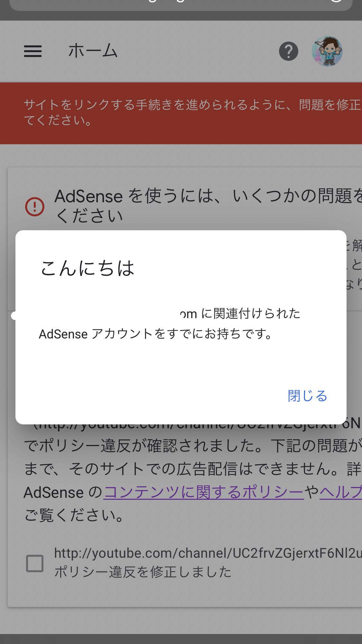
Task: Open the hamburger navigation menu
Action: [x=33, y=51]
